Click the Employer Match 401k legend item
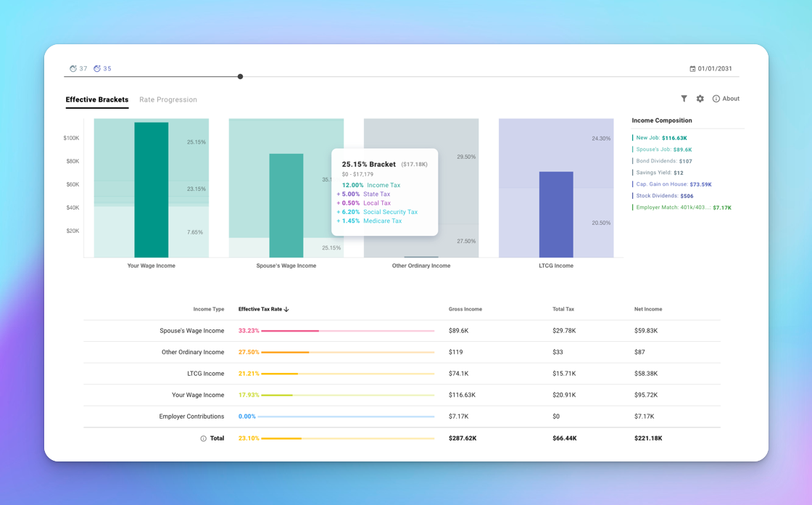This screenshot has height=505, width=812. pos(683,208)
